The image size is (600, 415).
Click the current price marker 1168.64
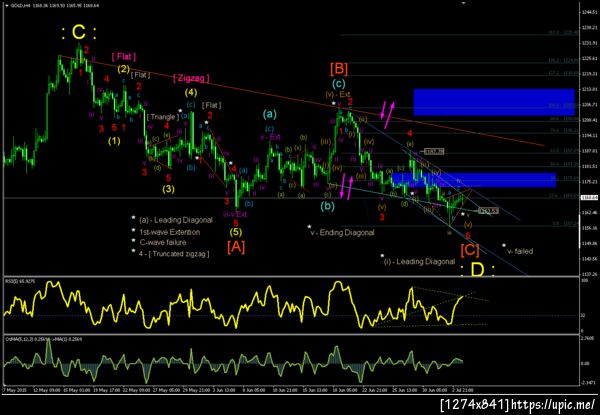tap(587, 197)
